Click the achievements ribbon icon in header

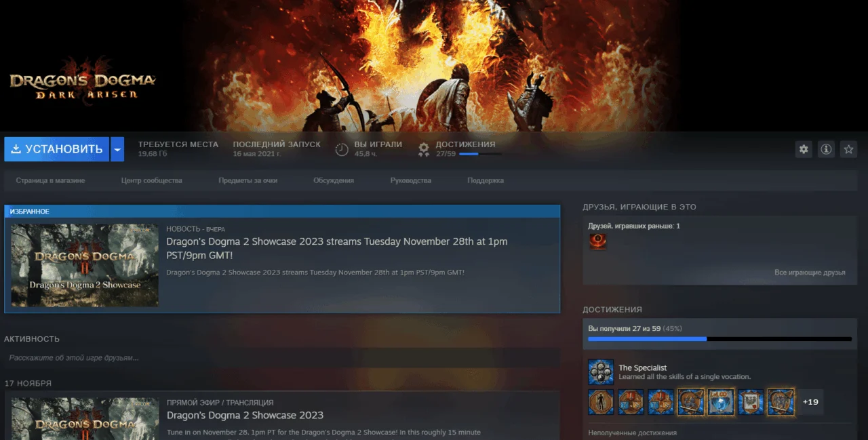pyautogui.click(x=424, y=149)
